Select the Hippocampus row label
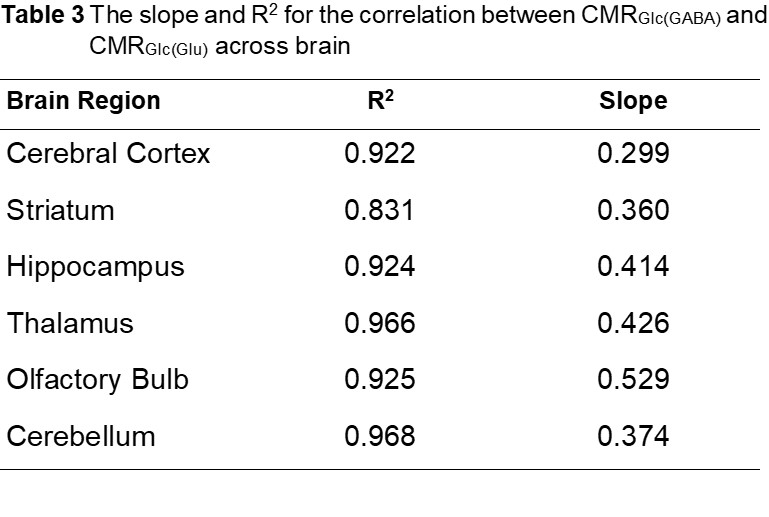 pos(95,268)
